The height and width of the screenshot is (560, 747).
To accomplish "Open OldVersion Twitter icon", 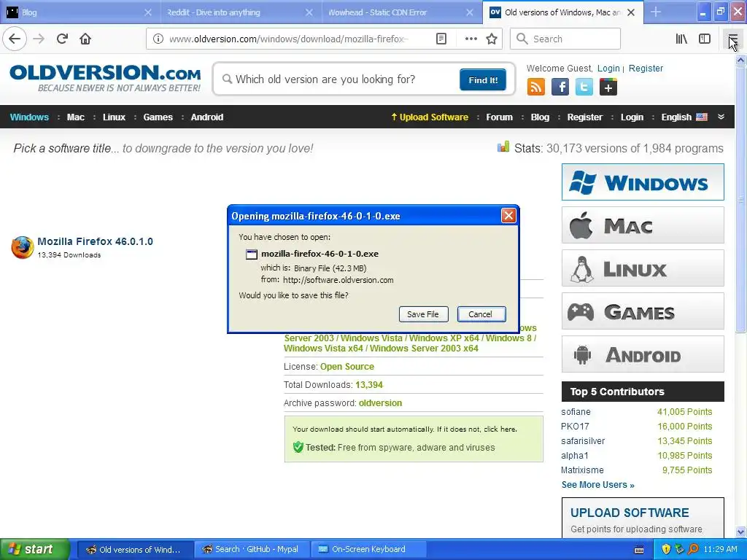I will (x=584, y=87).
